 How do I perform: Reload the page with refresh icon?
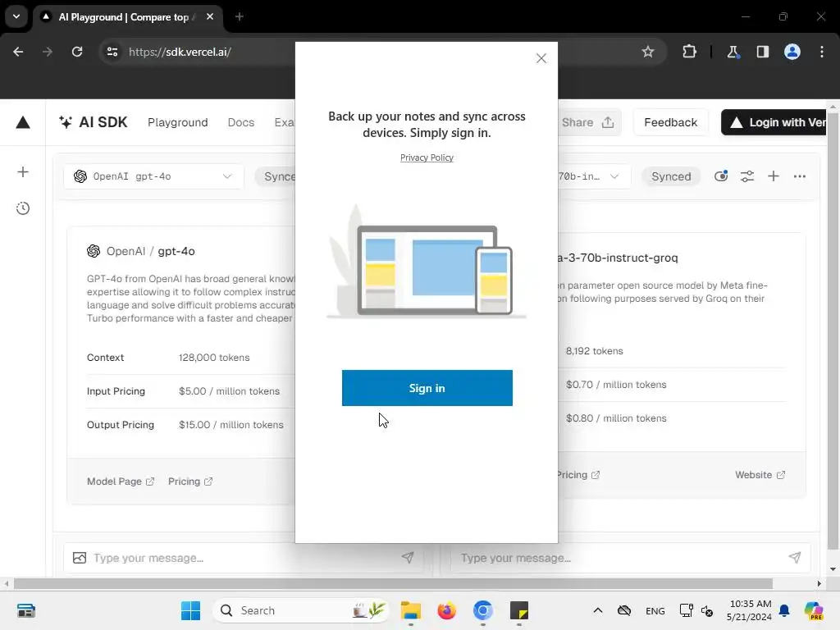pyautogui.click(x=77, y=52)
